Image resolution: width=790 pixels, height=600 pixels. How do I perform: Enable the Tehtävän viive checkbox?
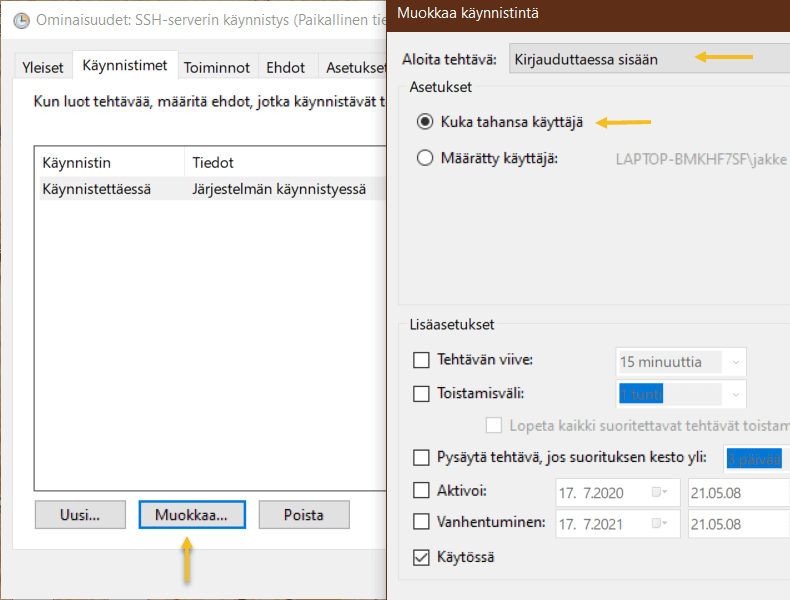pyautogui.click(x=422, y=360)
